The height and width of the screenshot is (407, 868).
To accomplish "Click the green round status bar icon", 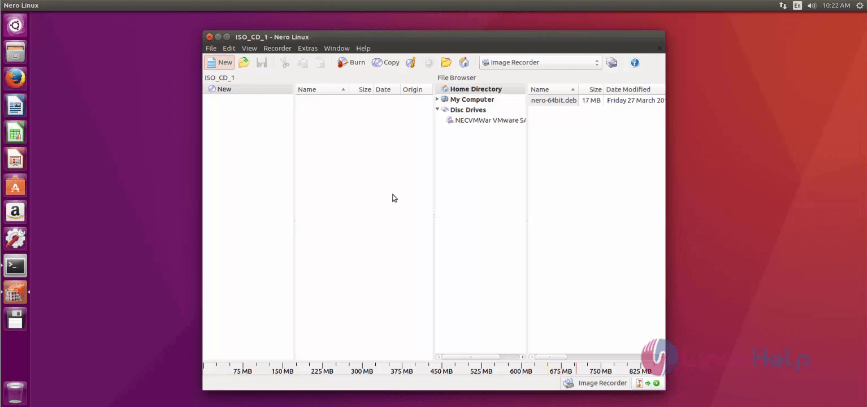I will tap(656, 383).
